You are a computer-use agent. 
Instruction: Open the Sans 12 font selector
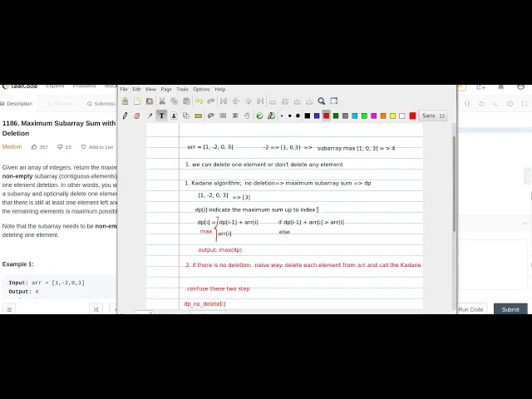pyautogui.click(x=433, y=116)
